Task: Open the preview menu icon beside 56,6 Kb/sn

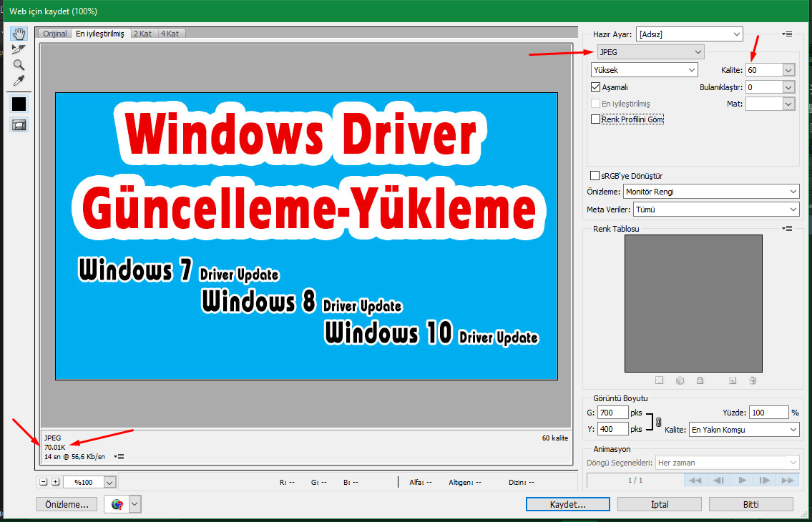Action: pyautogui.click(x=119, y=456)
